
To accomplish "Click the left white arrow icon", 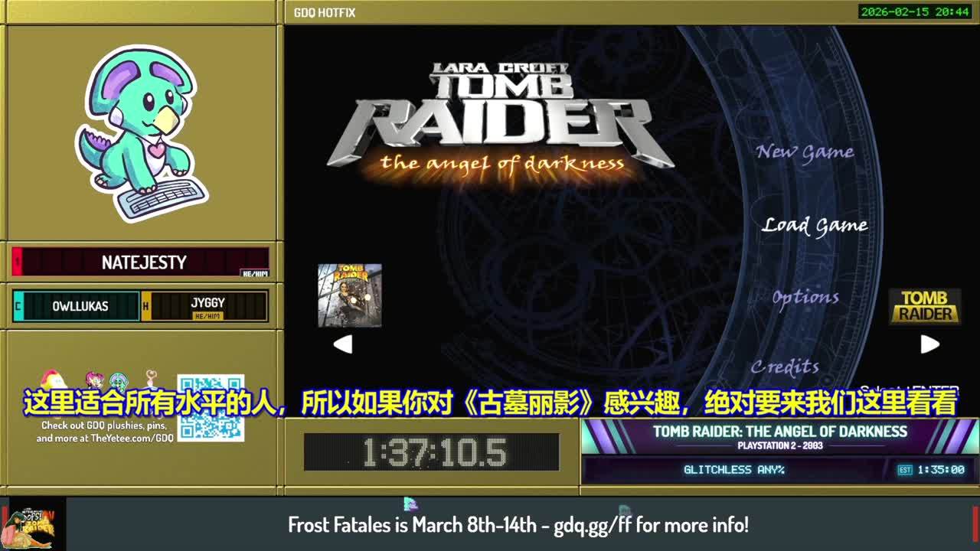I will pyautogui.click(x=343, y=344).
